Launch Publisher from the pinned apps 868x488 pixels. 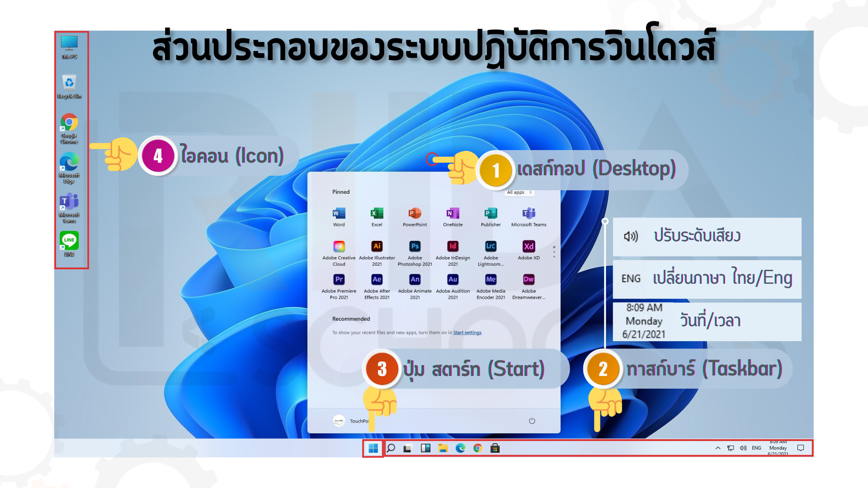point(491,217)
